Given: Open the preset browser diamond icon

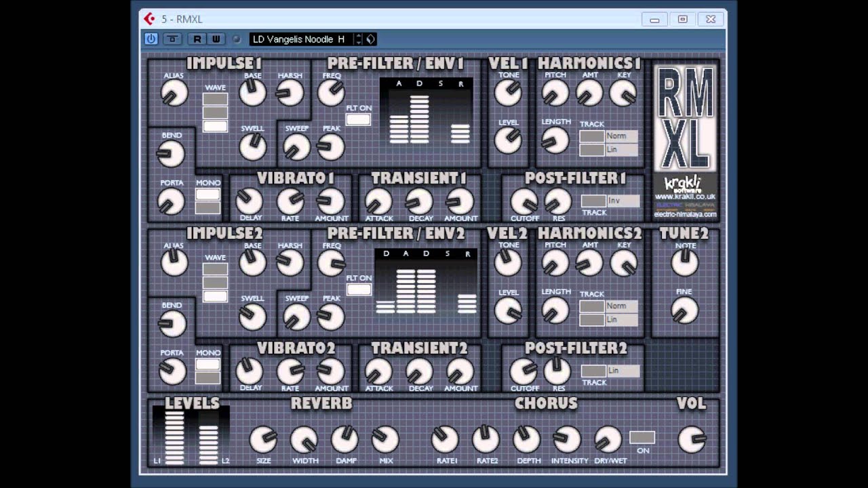Looking at the screenshot, I should (x=371, y=39).
